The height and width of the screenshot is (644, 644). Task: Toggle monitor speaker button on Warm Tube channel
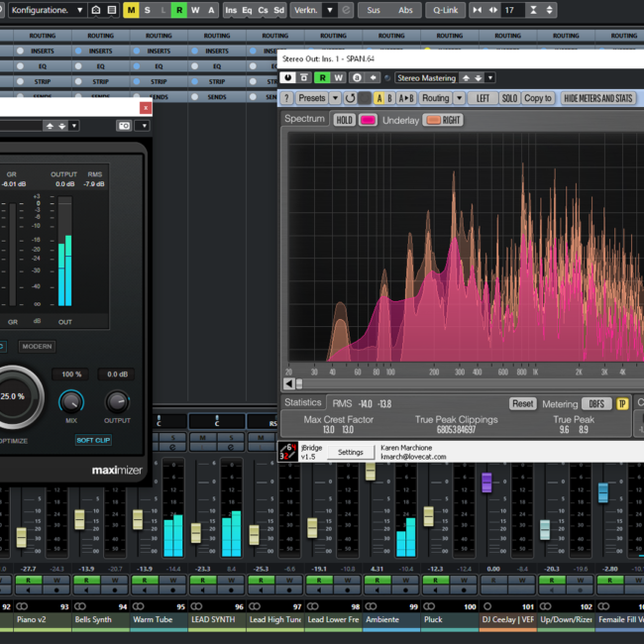click(145, 590)
